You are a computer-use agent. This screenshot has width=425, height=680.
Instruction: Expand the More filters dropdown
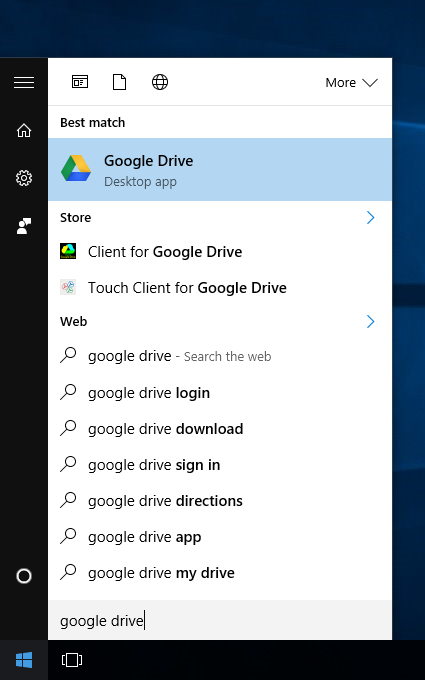click(352, 82)
